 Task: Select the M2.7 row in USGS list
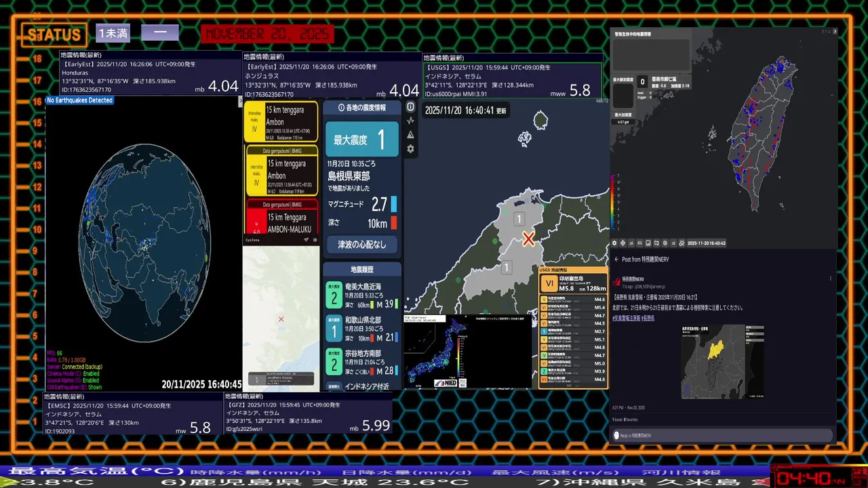pyautogui.click(x=574, y=331)
